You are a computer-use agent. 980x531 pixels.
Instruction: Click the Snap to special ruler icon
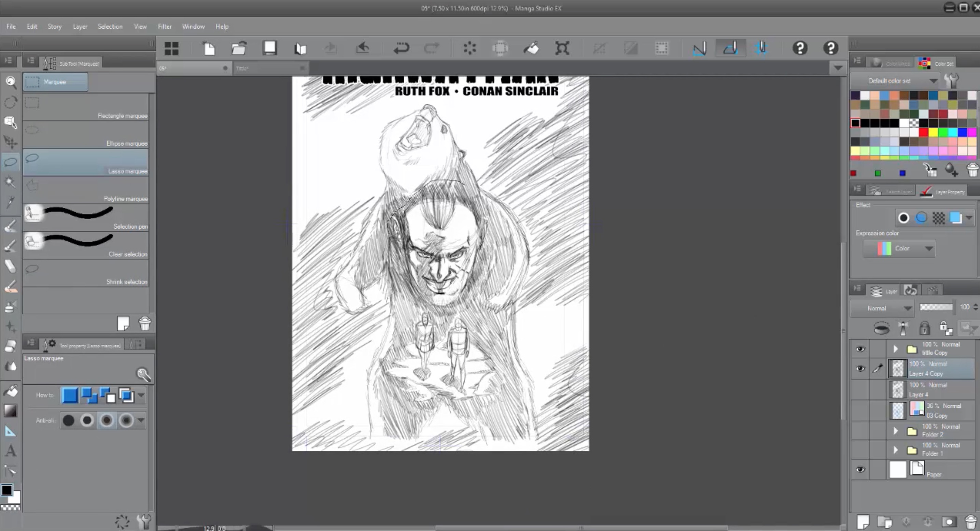pos(730,48)
